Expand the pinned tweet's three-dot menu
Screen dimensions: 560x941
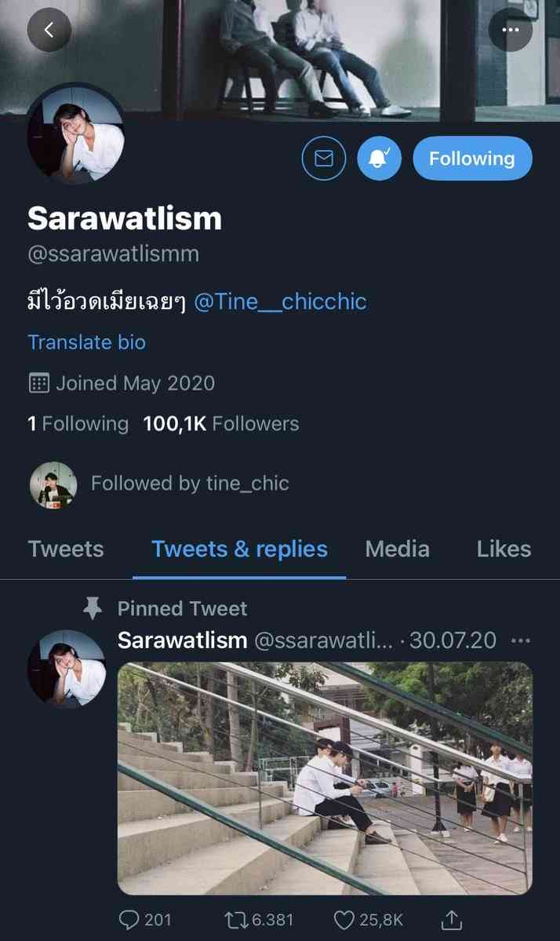520,640
